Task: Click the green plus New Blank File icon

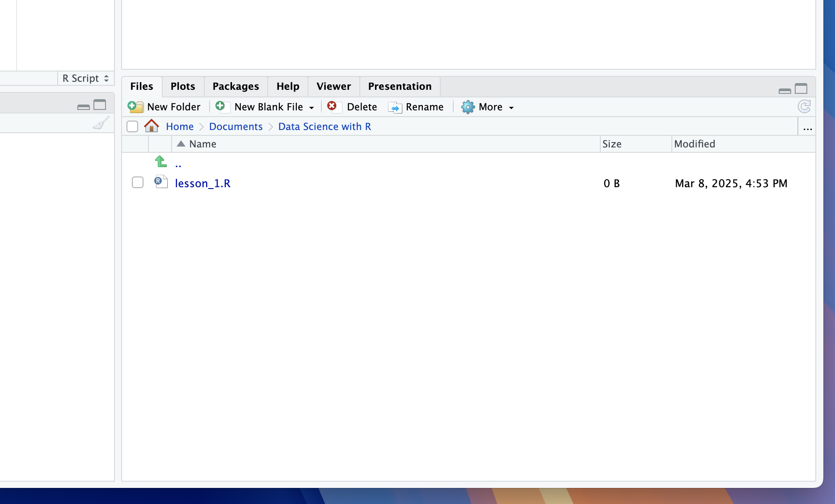Action: pyautogui.click(x=220, y=106)
